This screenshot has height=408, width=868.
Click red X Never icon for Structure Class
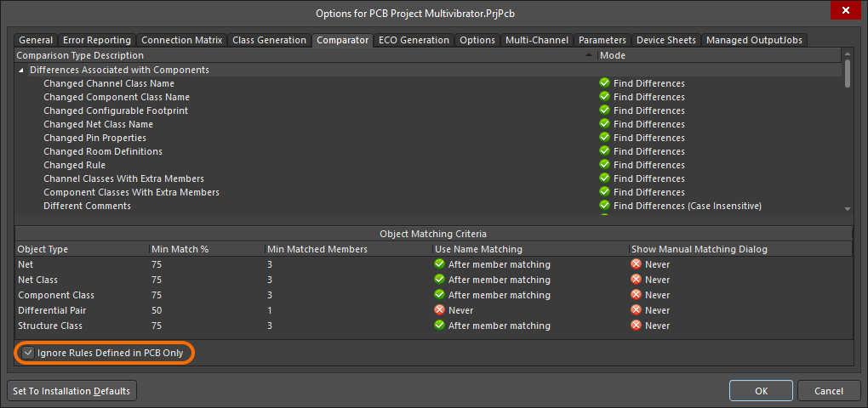(x=636, y=326)
